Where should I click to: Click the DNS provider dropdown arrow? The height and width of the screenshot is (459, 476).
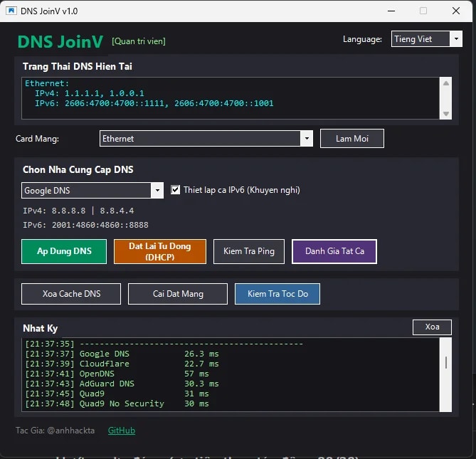[x=157, y=191]
